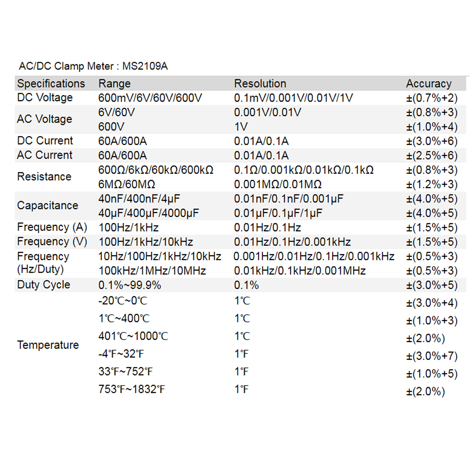The image size is (476, 476).
Task: Select the Resistance row label
Action: (x=44, y=177)
